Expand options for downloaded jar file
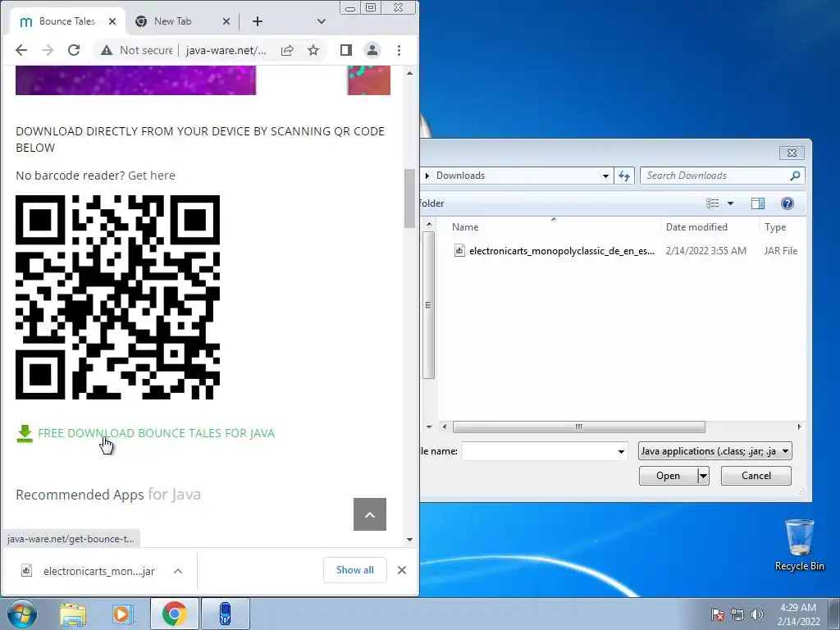 coord(178,571)
